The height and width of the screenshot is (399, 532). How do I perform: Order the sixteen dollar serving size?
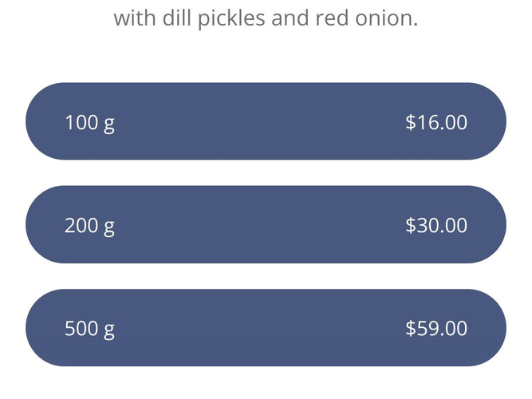pyautogui.click(x=266, y=121)
